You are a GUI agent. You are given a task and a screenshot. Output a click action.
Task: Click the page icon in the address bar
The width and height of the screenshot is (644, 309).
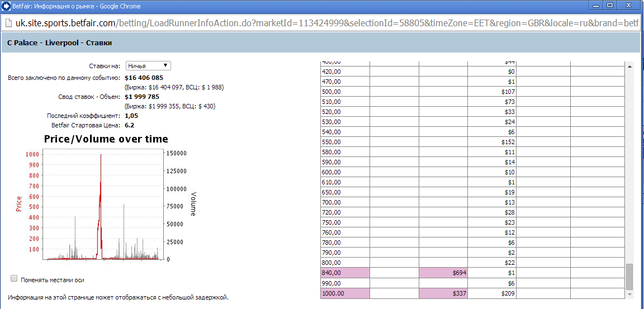8,23
